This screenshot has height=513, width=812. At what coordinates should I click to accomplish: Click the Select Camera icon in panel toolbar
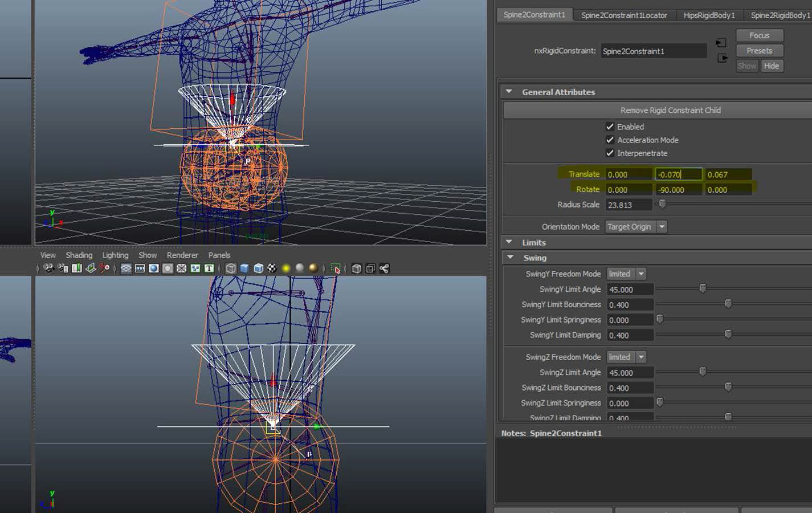click(49, 268)
